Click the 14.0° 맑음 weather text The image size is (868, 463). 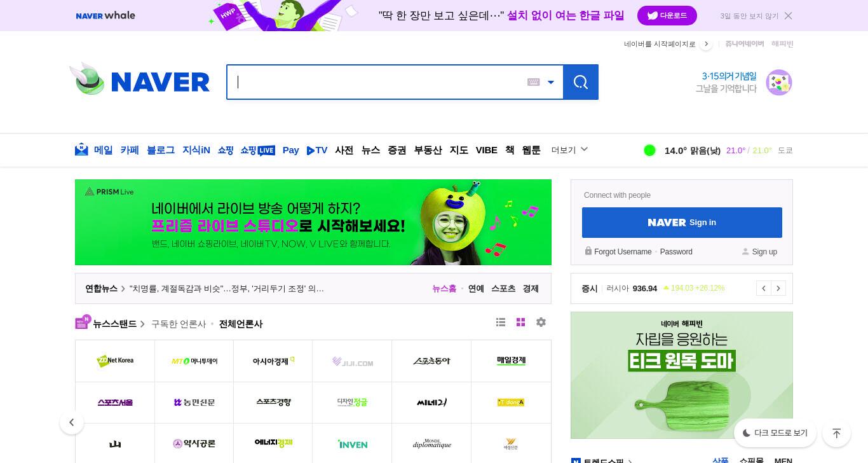coord(693,151)
